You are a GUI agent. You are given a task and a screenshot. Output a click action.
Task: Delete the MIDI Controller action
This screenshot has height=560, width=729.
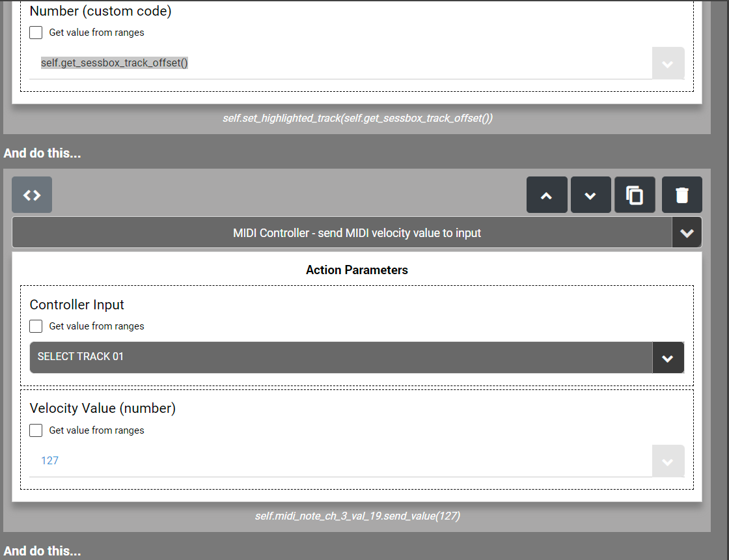[681, 195]
